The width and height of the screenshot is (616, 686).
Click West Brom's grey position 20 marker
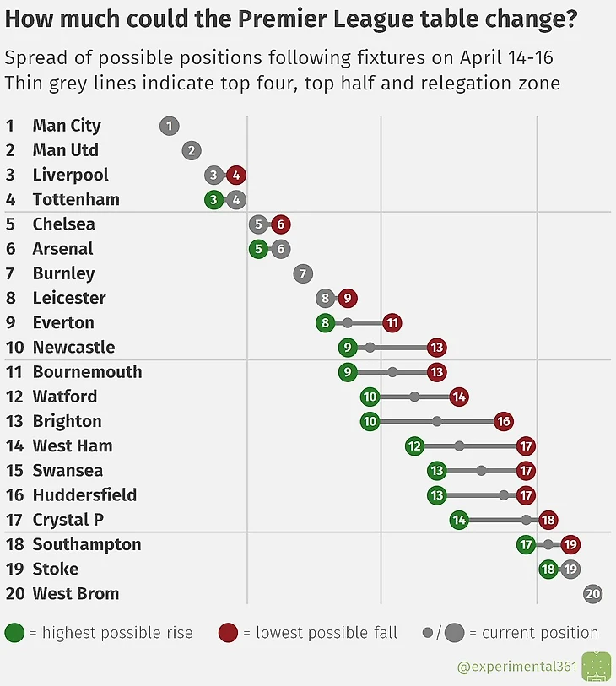[593, 594]
